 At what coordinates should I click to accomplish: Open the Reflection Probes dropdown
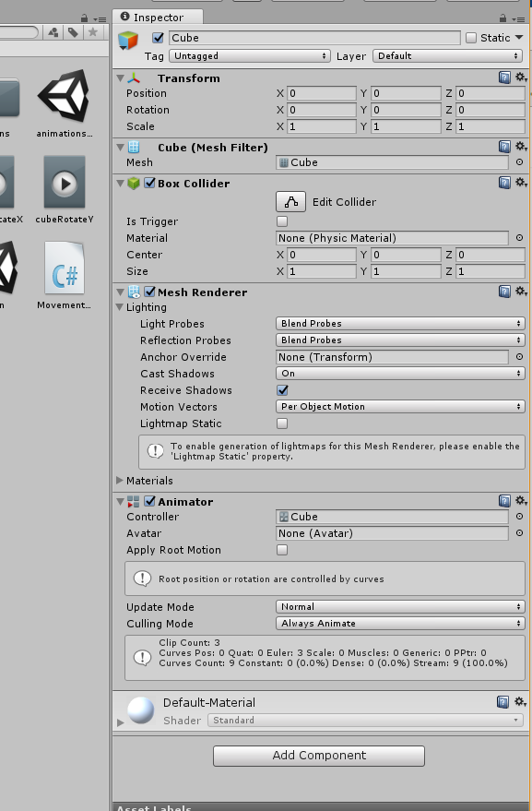(x=400, y=340)
